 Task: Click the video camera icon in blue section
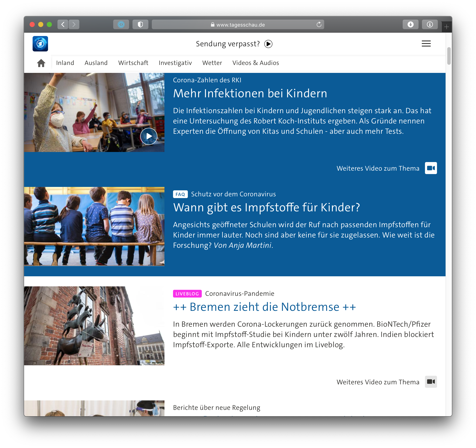431,168
